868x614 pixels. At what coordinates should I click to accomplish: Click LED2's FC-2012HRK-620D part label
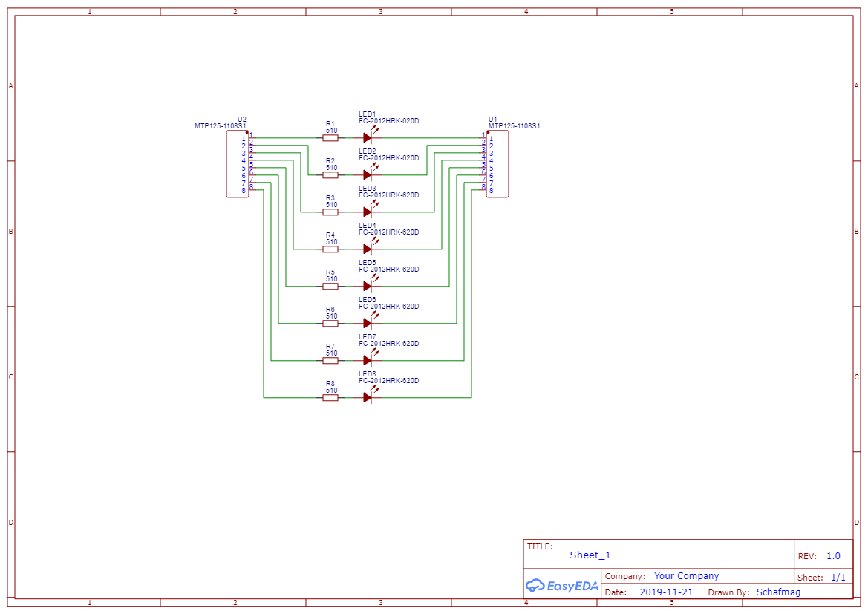(388, 158)
